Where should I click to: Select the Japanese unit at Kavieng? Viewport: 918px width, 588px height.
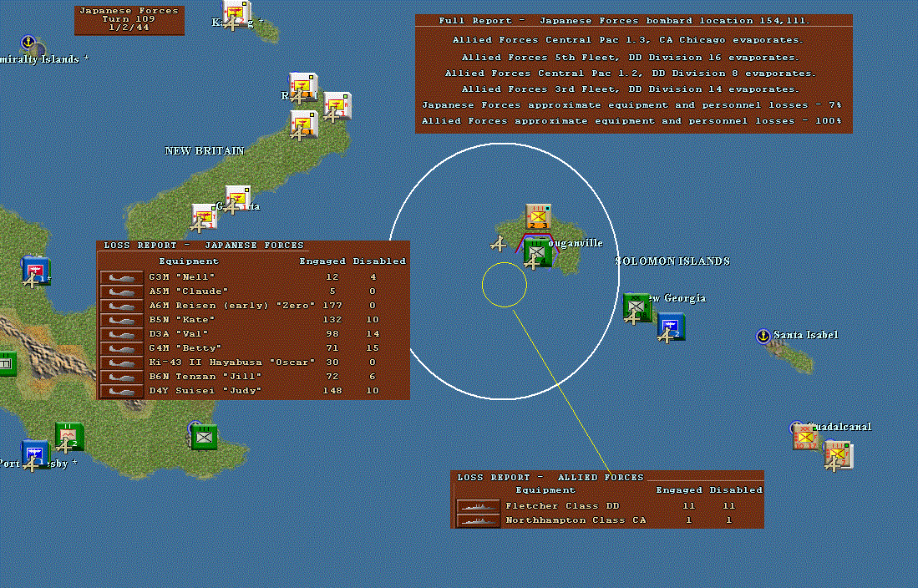click(x=236, y=13)
